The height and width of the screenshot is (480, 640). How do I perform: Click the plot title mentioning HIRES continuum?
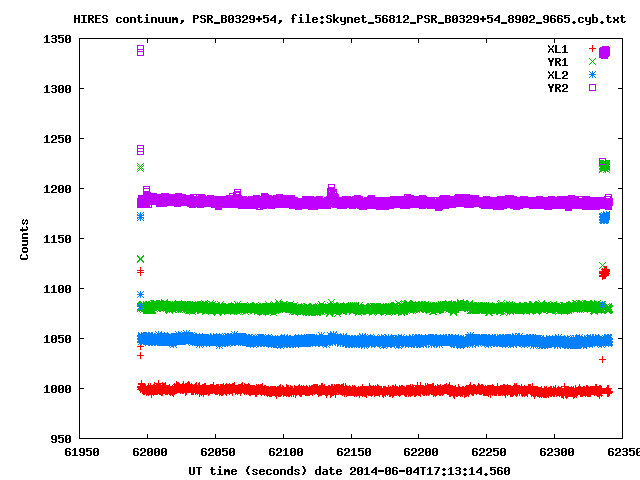[349, 19]
